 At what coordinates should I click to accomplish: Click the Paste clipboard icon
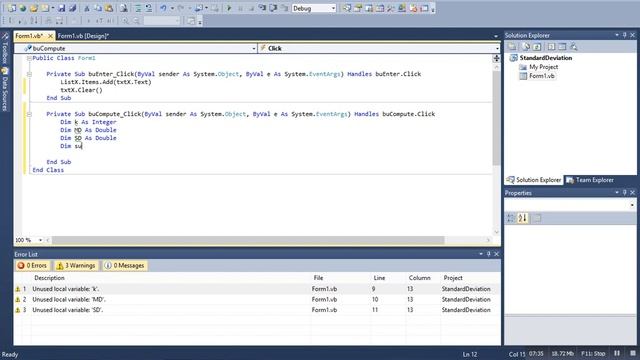coord(109,8)
